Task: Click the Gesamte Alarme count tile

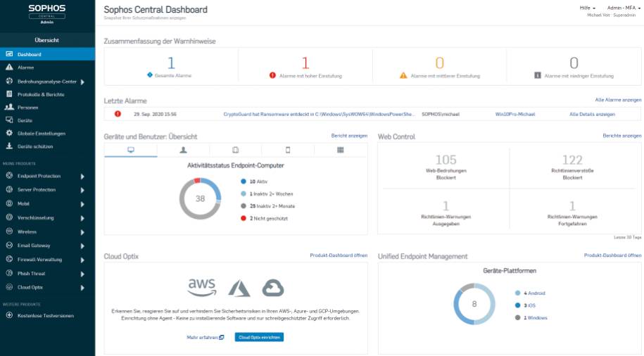Action: (x=171, y=67)
